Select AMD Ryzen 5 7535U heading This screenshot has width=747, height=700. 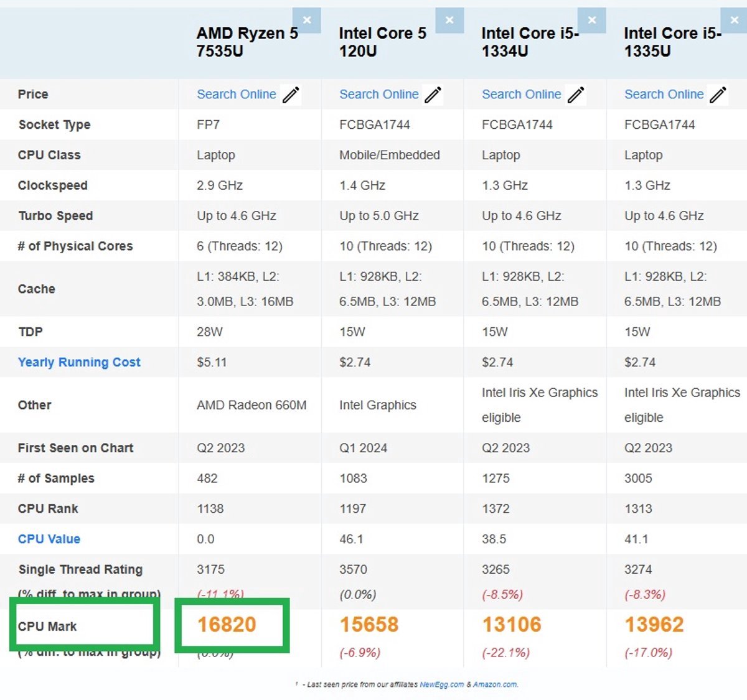[247, 42]
